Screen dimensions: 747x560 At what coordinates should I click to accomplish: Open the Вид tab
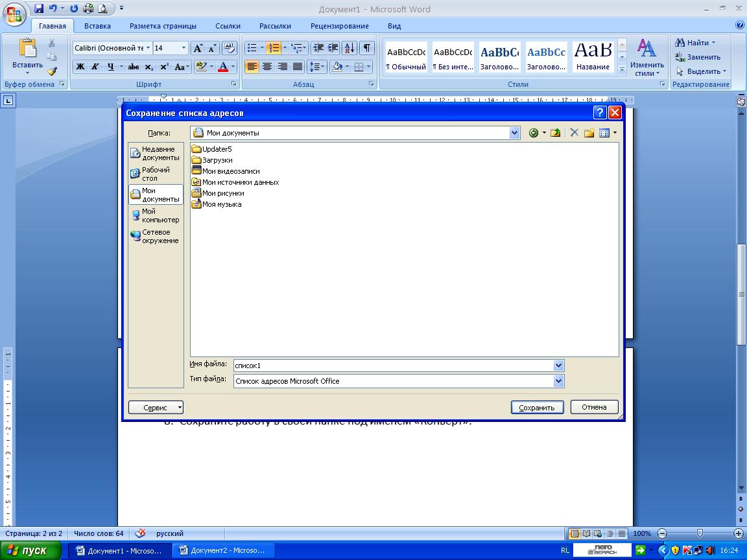coord(394,26)
